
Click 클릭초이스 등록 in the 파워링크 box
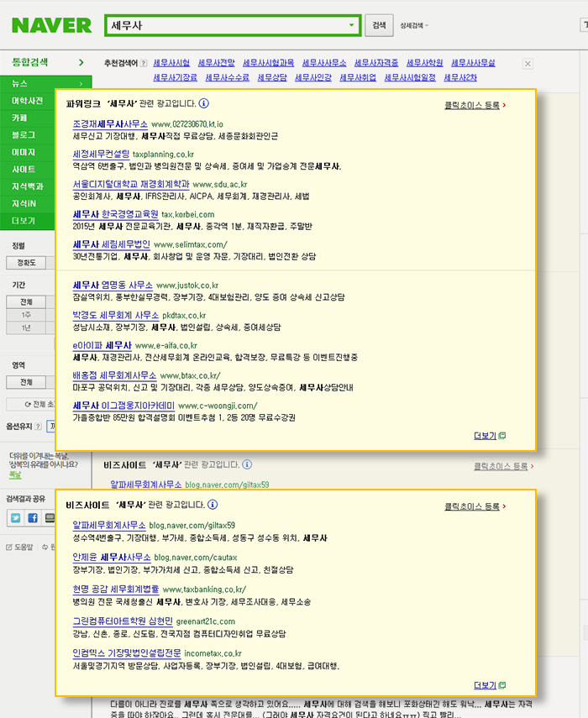pos(472,105)
